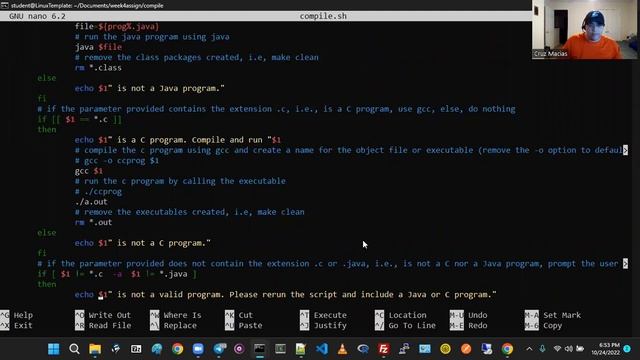Click the Cut shortcut label
The height and width of the screenshot is (360, 640).
[x=246, y=315]
